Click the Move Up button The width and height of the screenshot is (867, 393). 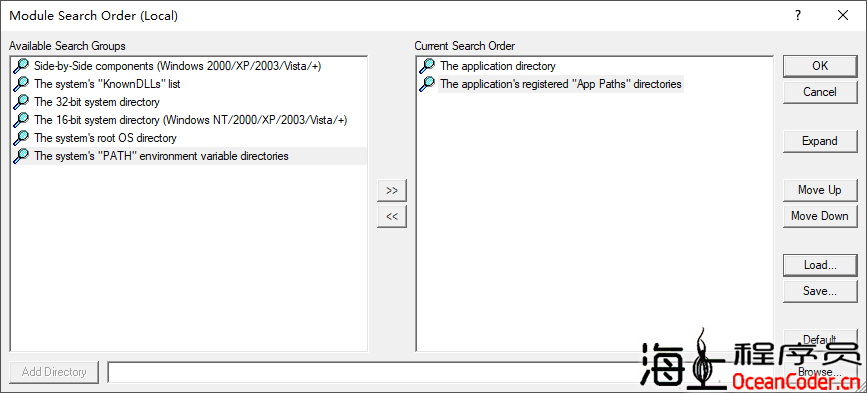(819, 190)
